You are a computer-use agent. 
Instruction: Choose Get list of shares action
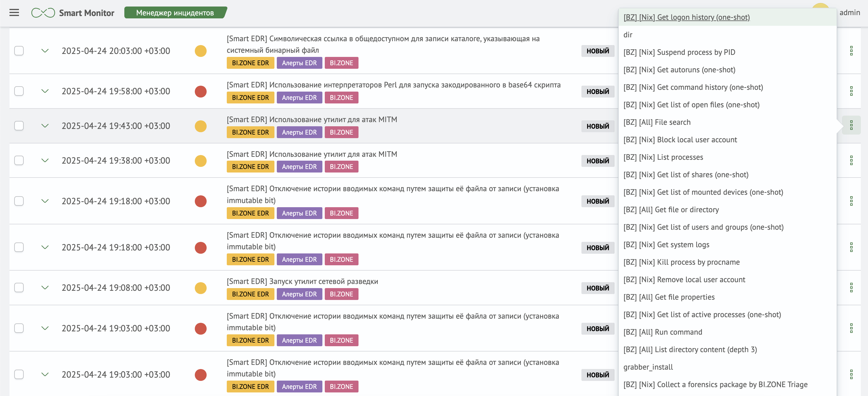[727, 175]
